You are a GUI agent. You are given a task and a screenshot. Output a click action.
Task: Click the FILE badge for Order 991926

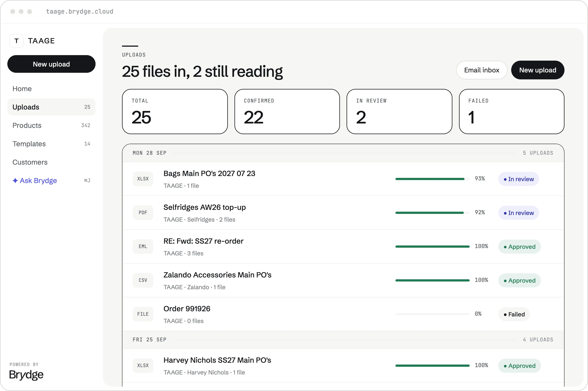tap(143, 314)
